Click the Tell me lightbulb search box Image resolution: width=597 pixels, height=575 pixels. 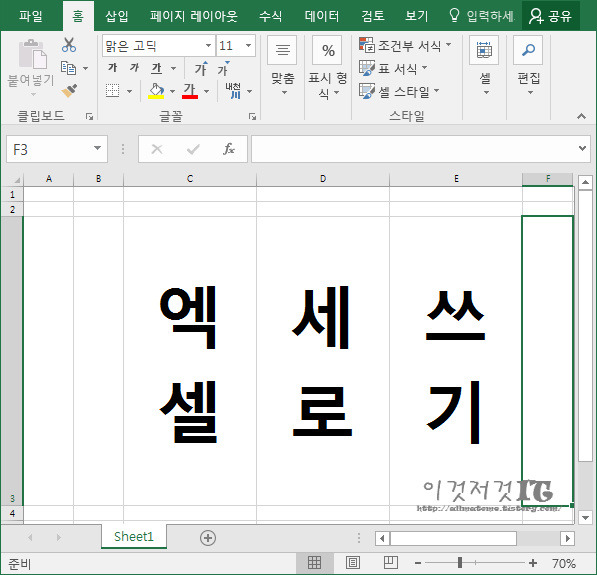(x=481, y=16)
